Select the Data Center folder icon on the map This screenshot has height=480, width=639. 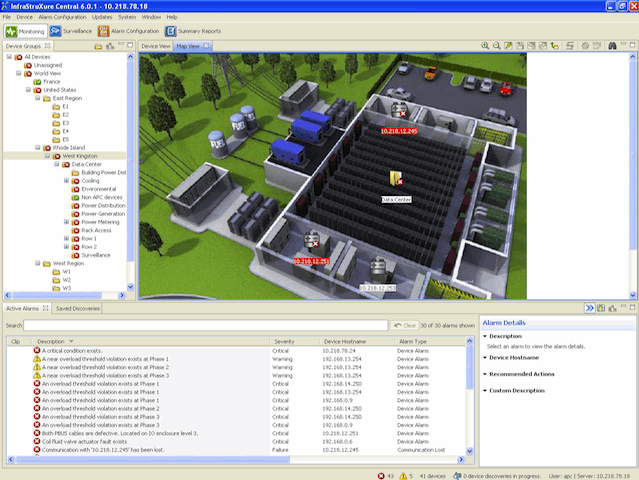(x=396, y=178)
